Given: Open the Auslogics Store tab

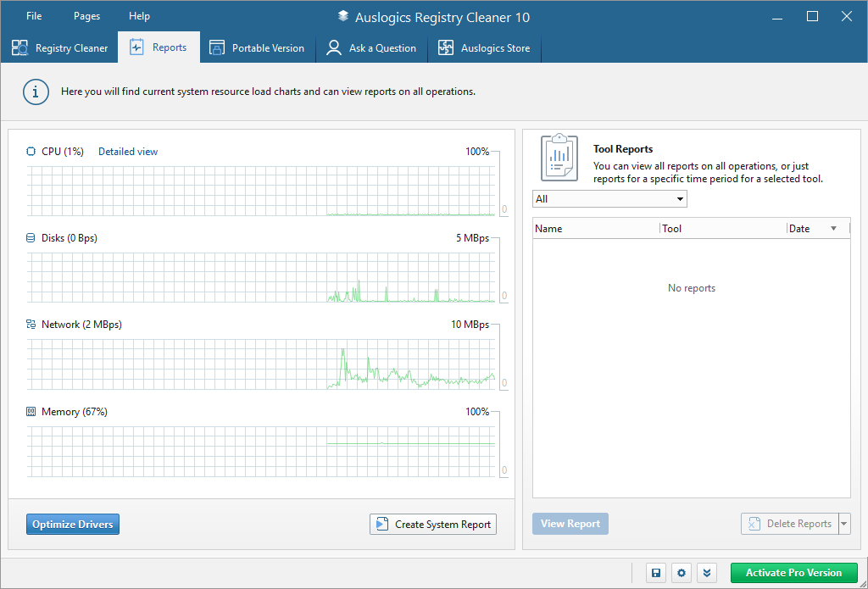Looking at the screenshot, I should coord(484,48).
